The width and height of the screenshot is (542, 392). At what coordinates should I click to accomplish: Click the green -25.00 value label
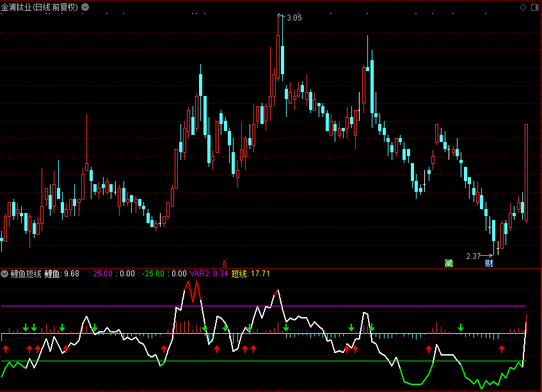coord(153,274)
